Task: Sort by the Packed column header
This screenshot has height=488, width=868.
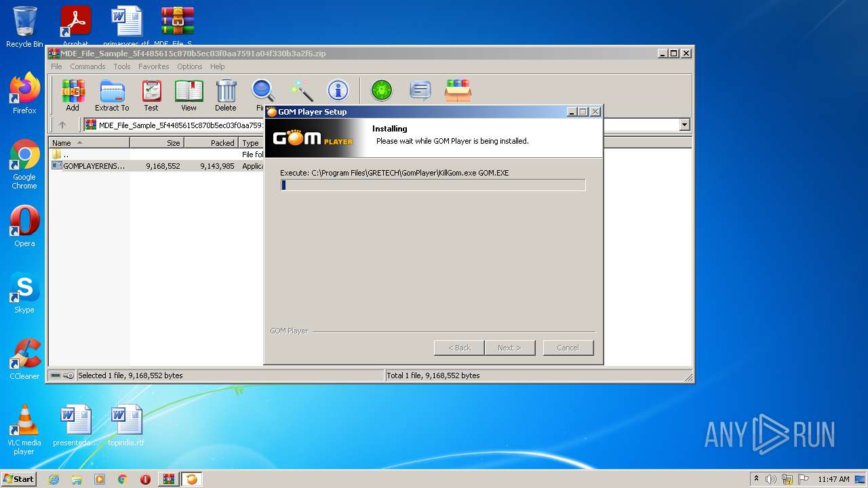Action: point(211,143)
